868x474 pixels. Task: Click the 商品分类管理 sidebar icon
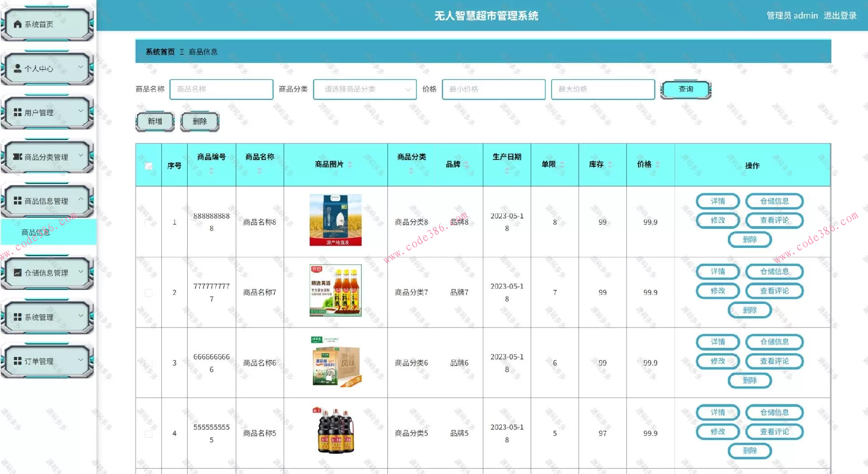click(x=17, y=156)
